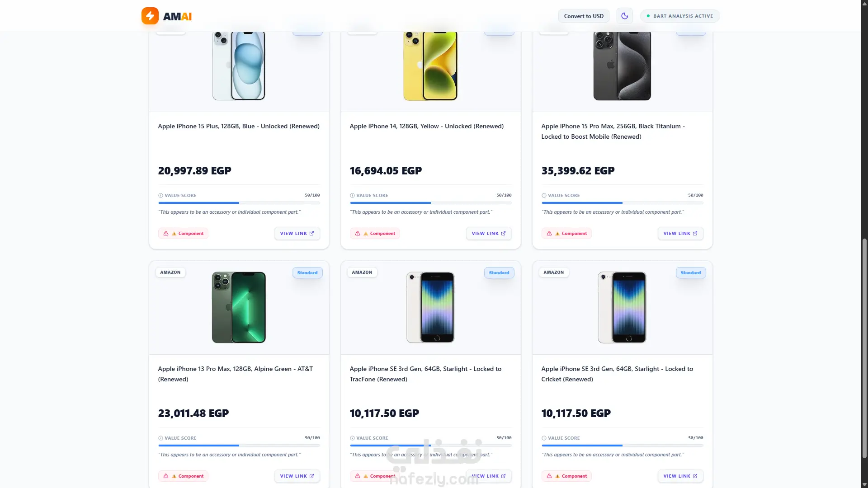Click Component warning tag on iPhone 15 Plus
This screenshot has width=868, height=488.
pos(183,234)
